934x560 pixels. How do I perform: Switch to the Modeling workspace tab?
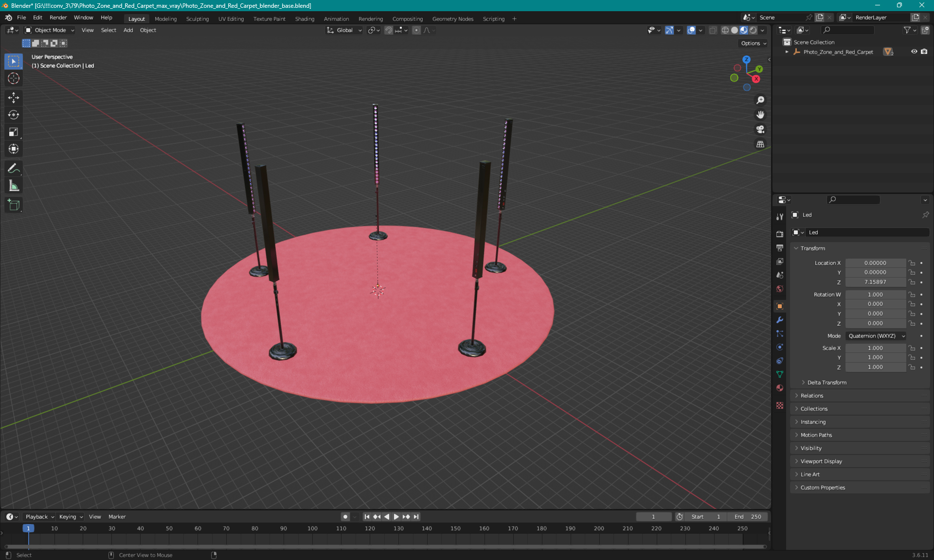tap(165, 19)
